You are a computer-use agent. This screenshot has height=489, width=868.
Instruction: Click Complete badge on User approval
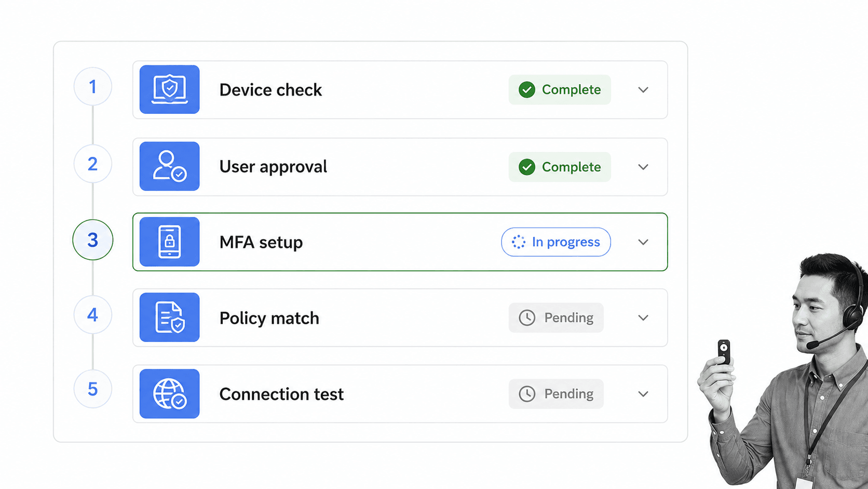[x=560, y=167]
